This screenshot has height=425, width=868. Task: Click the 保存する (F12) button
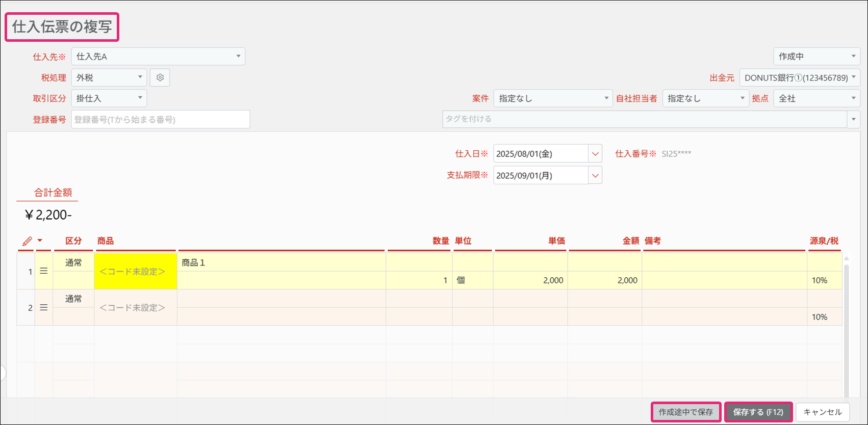click(x=758, y=412)
